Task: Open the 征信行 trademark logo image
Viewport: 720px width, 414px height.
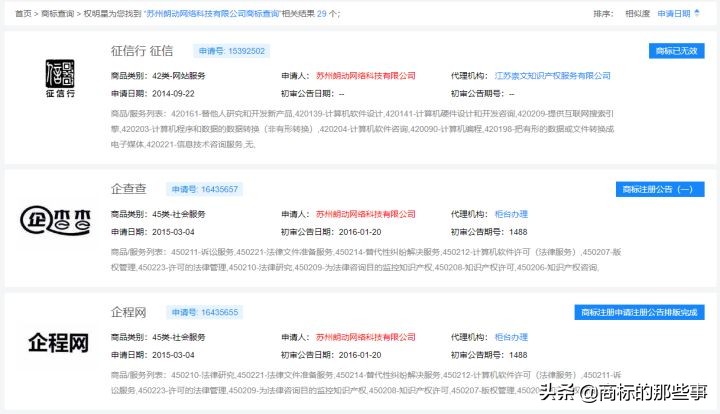Action: [x=60, y=78]
